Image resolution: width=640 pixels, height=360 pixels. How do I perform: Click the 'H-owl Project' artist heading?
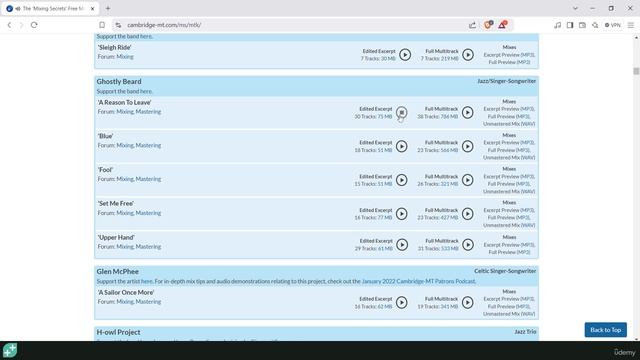coord(118,332)
